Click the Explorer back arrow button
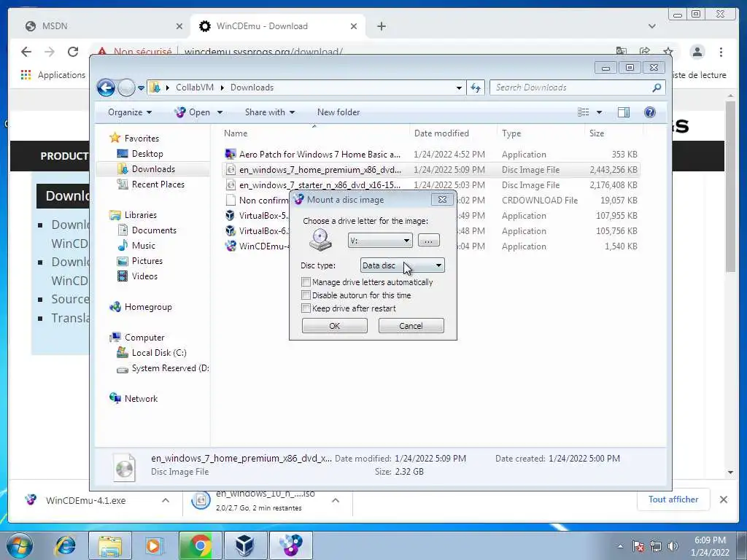This screenshot has height=560, width=747. click(106, 87)
